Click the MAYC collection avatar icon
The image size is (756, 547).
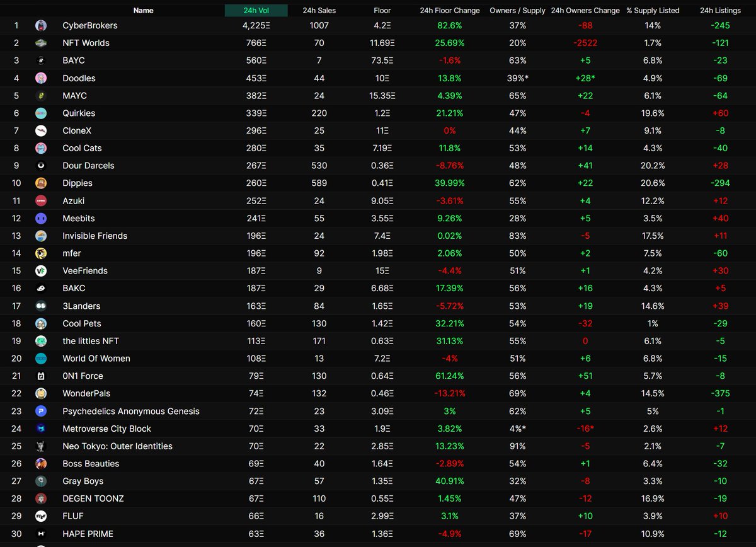41,96
